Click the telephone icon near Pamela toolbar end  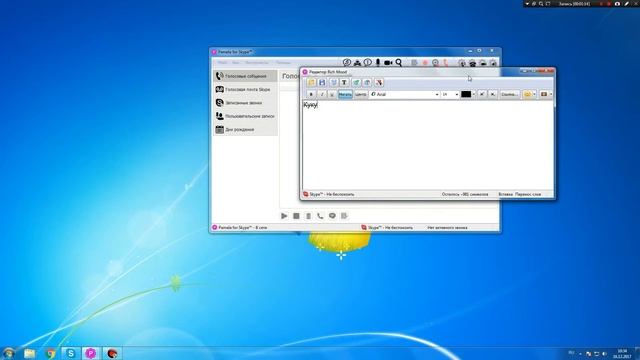pyautogui.click(x=472, y=63)
